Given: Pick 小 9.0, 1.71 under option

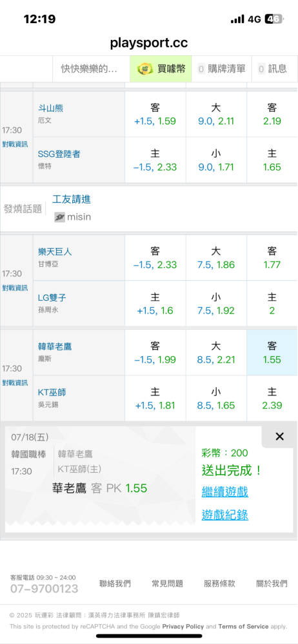Looking at the screenshot, I should pos(216,160).
